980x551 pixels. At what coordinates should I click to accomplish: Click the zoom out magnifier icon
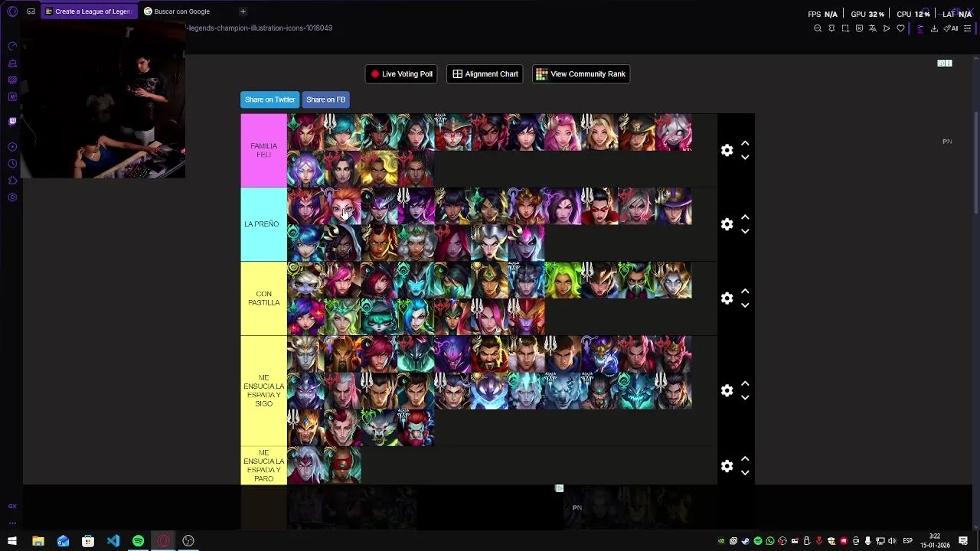pyautogui.click(x=818, y=28)
